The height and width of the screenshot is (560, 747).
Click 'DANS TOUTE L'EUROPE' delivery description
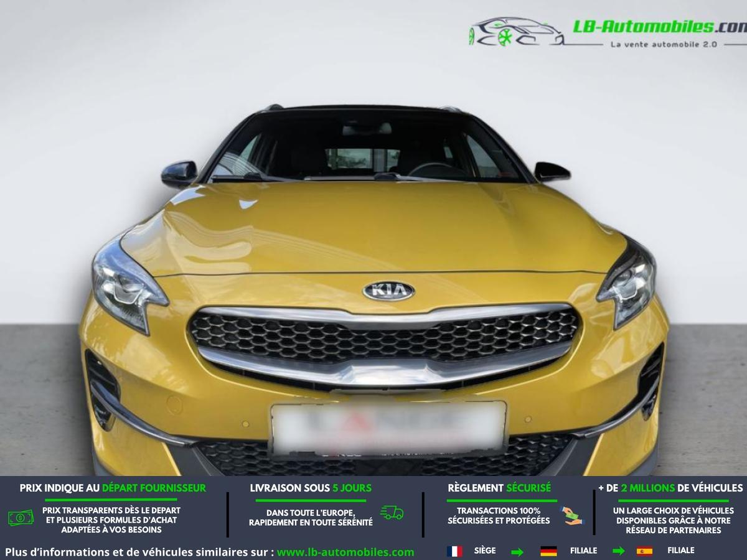[311, 518]
